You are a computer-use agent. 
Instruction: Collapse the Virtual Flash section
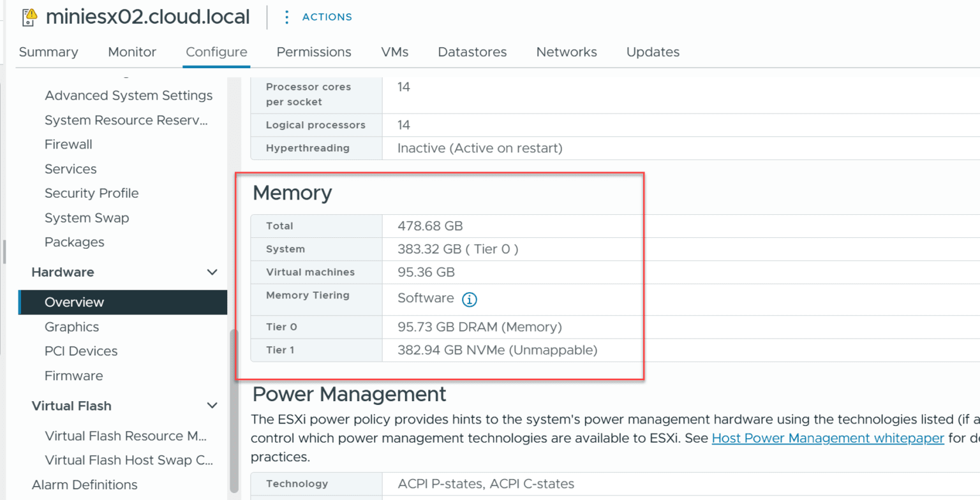[212, 406]
